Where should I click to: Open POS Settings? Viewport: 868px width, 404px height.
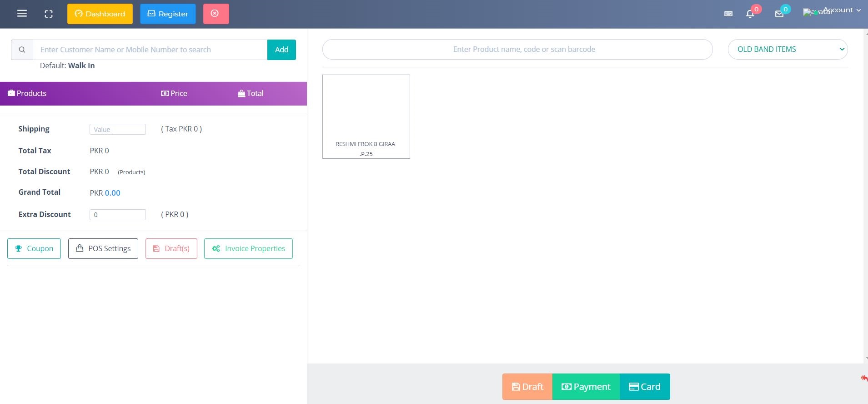pyautogui.click(x=103, y=248)
